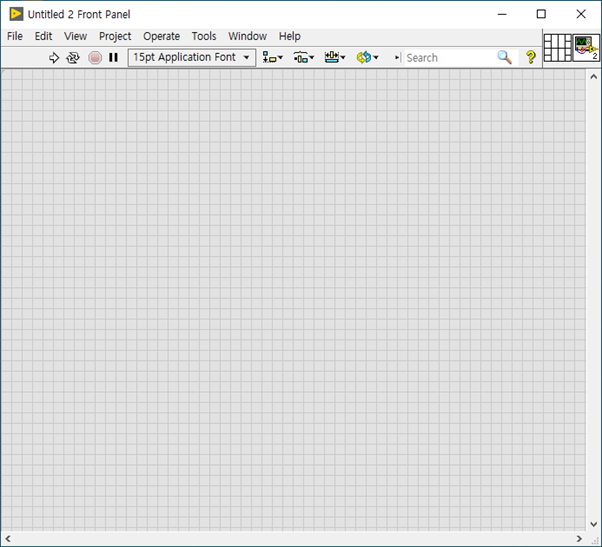Open the Help menu
Viewport: 602px width, 547px height.
(x=289, y=36)
